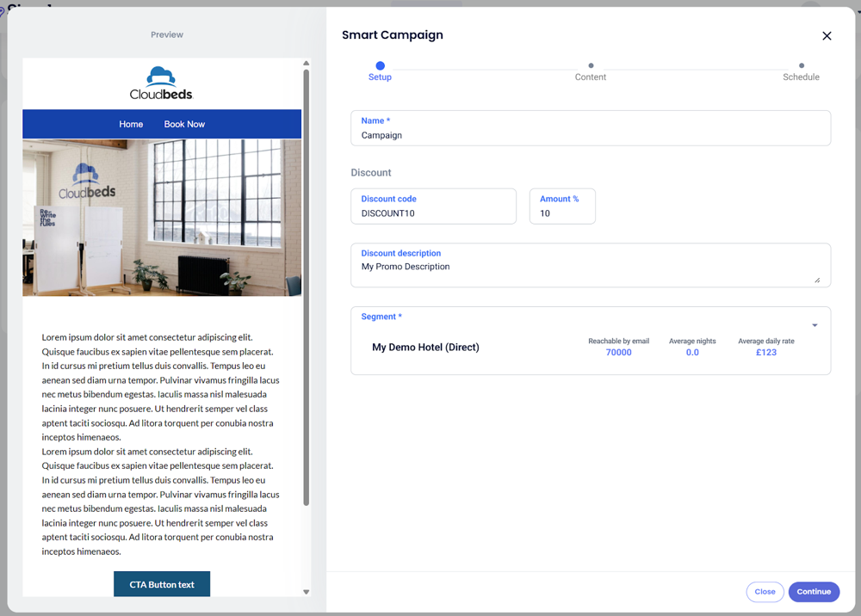Edit the Discount code field
The image size is (861, 616).
[x=433, y=213]
